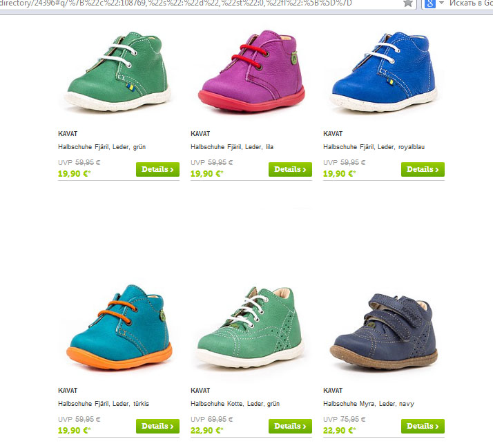Open Details for royalblau Fjäril shoe
Viewport: 493px width, 448px height.
point(423,169)
